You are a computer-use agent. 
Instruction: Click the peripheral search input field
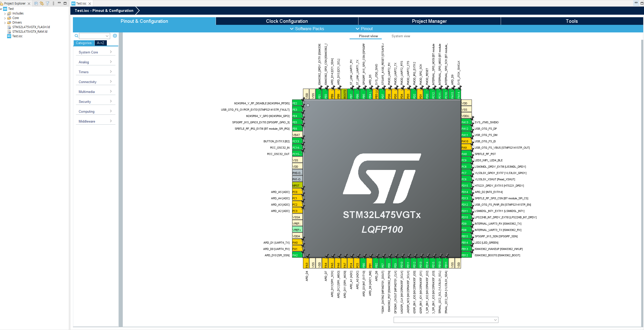click(x=94, y=36)
